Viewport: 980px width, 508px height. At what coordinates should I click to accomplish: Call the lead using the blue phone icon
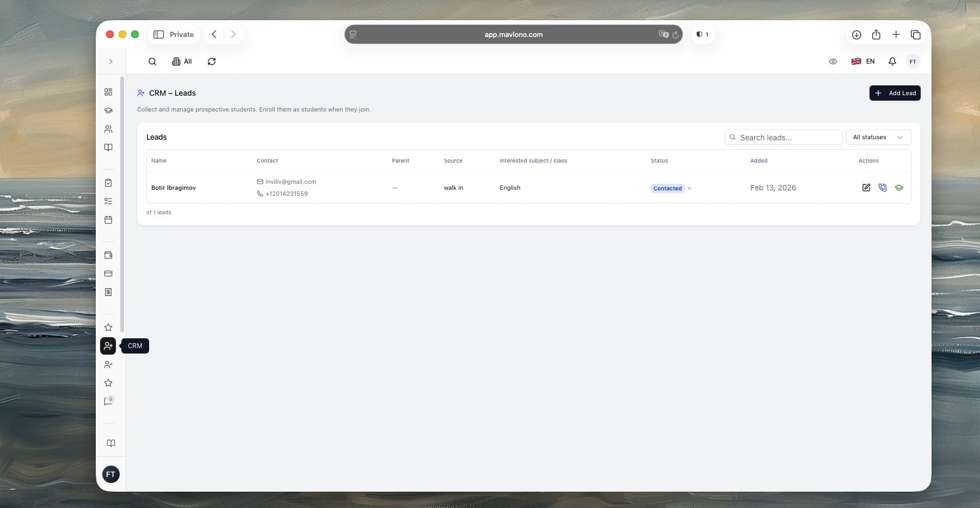pos(883,188)
